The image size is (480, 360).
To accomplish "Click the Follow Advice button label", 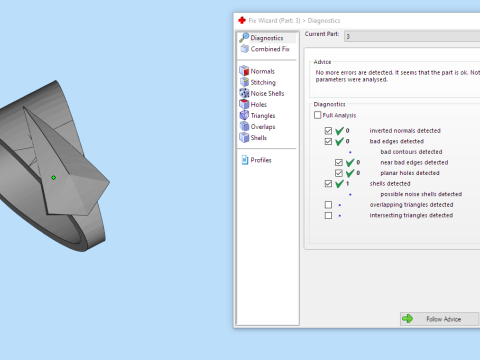I will pyautogui.click(x=444, y=319).
